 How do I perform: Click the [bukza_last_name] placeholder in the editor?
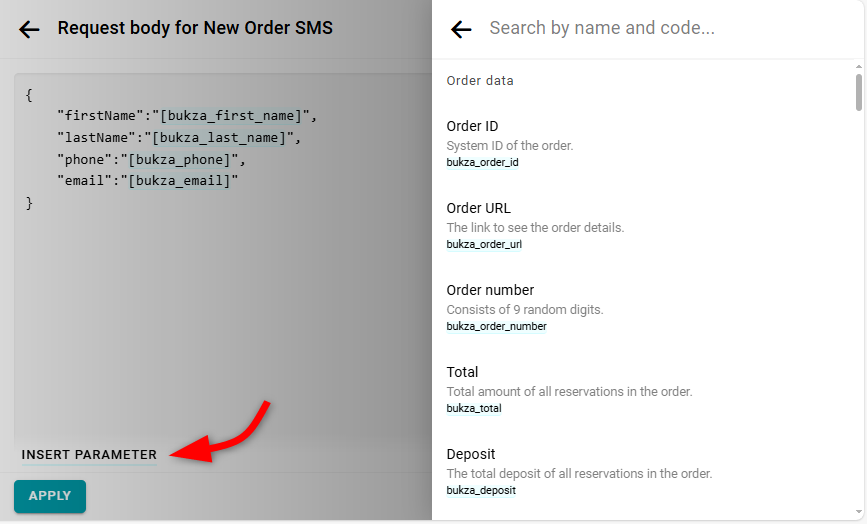[x=220, y=138]
